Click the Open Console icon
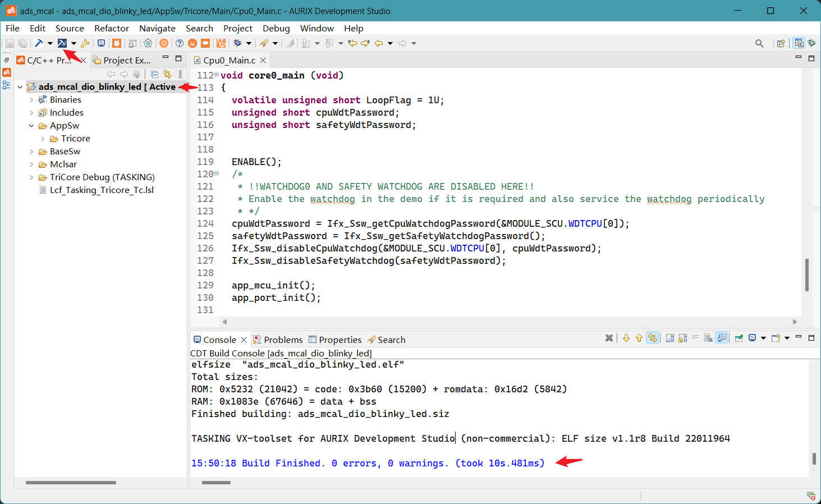 [x=776, y=338]
